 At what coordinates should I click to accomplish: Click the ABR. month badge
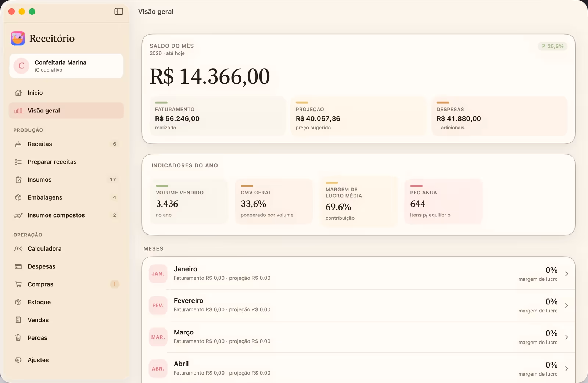pyautogui.click(x=158, y=369)
